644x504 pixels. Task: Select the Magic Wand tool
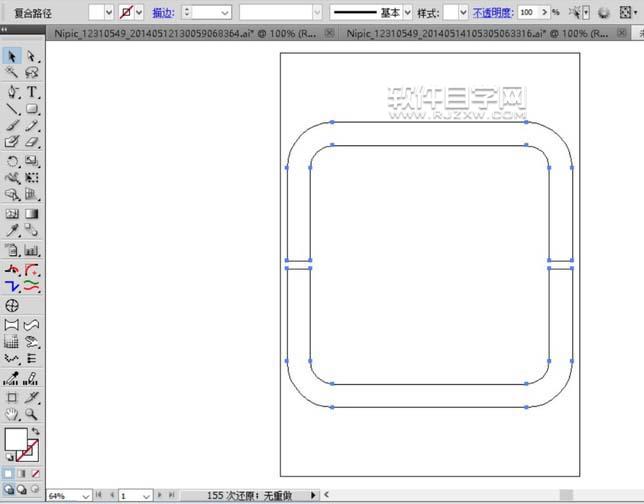tap(12, 72)
